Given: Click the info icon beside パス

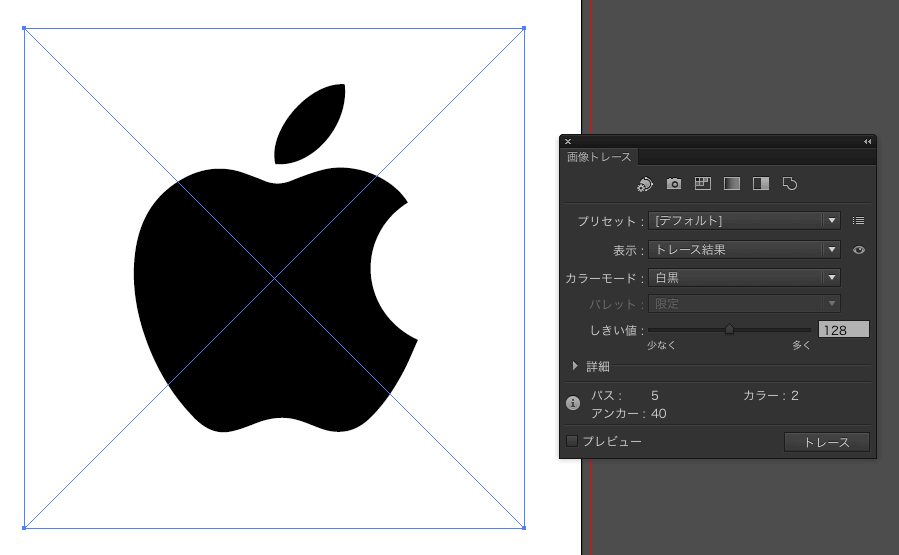Looking at the screenshot, I should (x=573, y=403).
